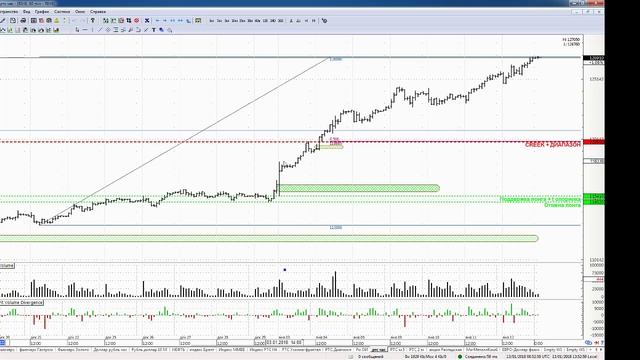Click the black X delete toolbar icon
This screenshot has width=640, height=360.
[x=147, y=20]
